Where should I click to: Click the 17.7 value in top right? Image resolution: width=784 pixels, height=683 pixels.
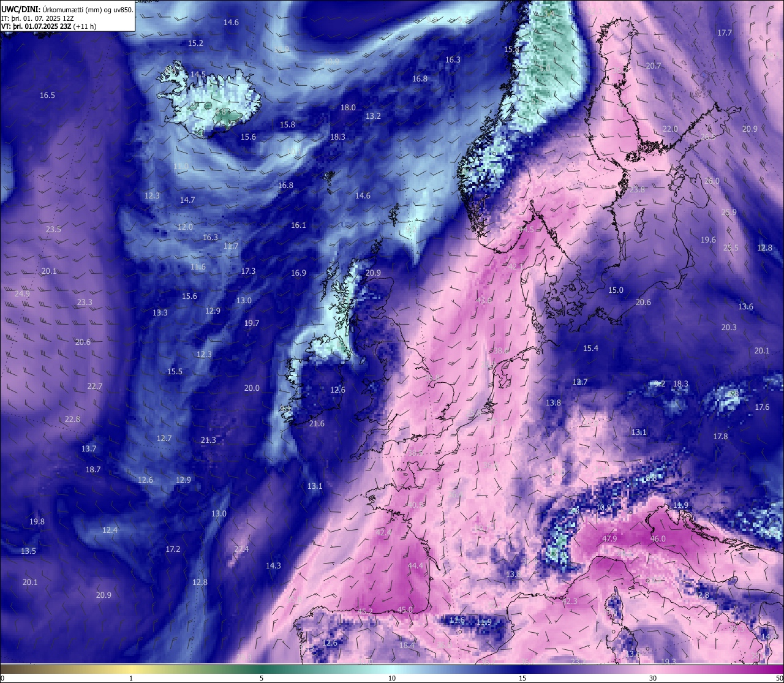tap(725, 33)
